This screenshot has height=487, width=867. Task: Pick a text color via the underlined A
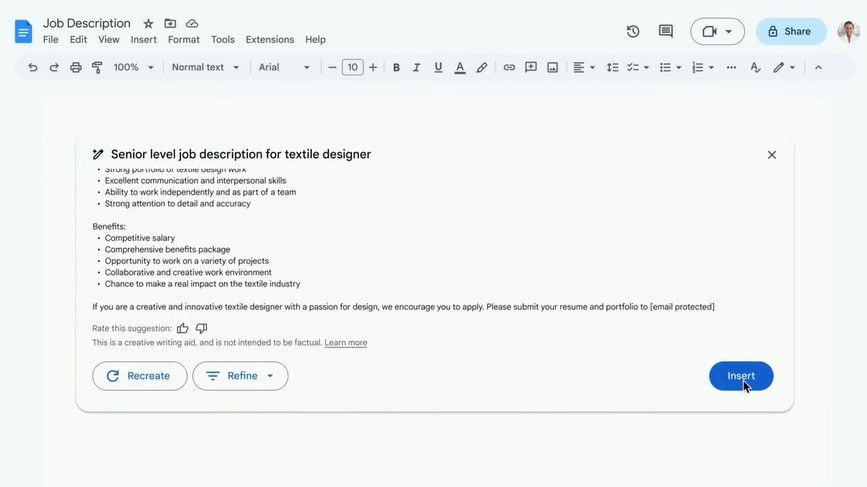pos(460,68)
